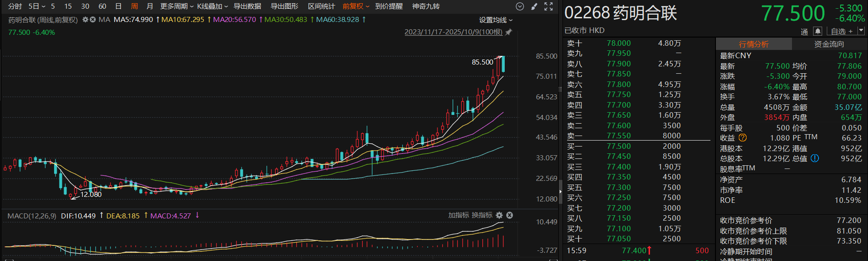This screenshot has height=261, width=868.
Task: Select the 行情分析 tab
Action: (753, 44)
